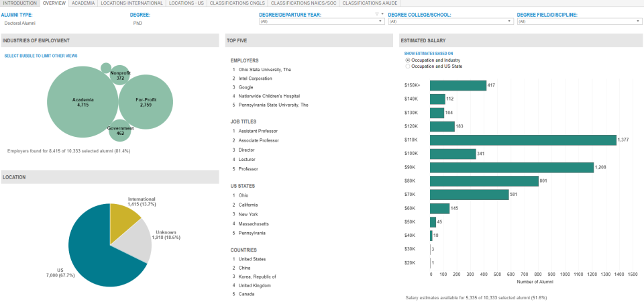The width and height of the screenshot is (644, 302).
Task: Open the small caret menu next to the filter funnel
Action: click(x=382, y=14)
